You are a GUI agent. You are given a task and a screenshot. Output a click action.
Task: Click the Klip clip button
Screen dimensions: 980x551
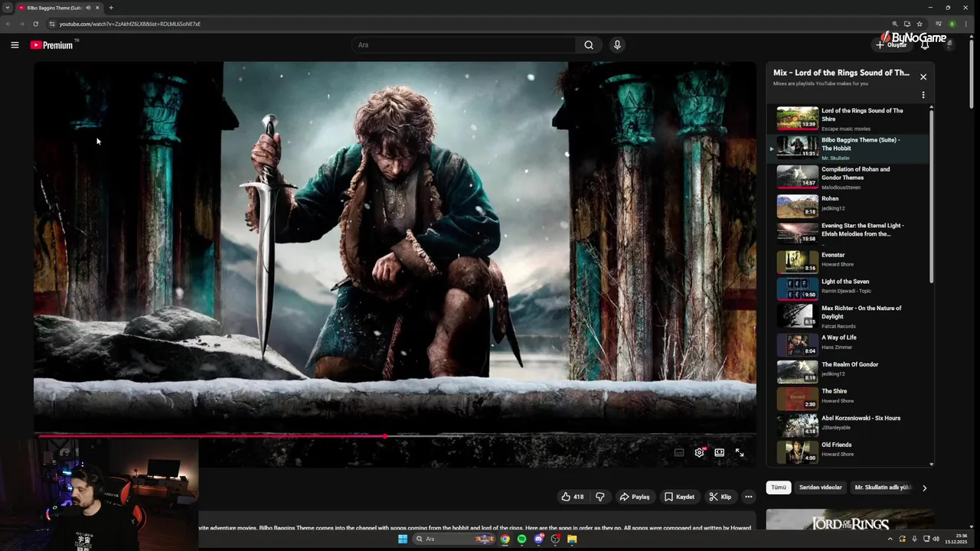[x=720, y=497]
